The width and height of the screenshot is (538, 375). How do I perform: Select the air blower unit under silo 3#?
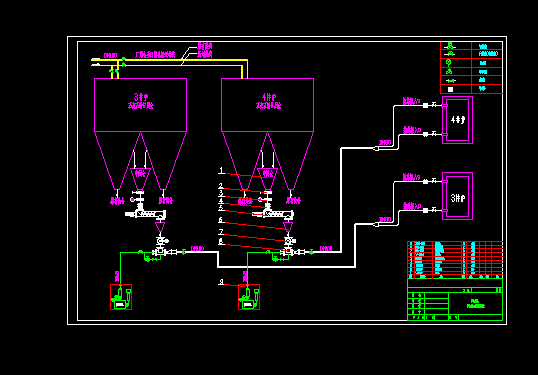click(121, 297)
